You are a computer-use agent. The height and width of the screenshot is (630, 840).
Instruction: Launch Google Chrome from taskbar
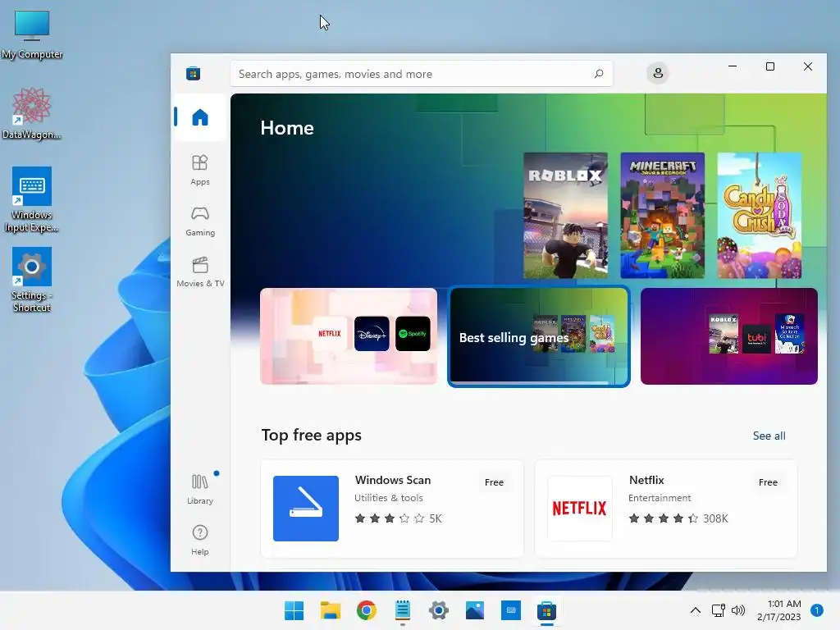(x=367, y=610)
